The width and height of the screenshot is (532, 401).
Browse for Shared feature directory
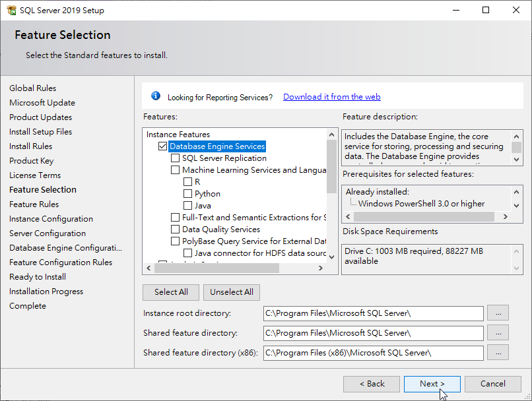498,333
